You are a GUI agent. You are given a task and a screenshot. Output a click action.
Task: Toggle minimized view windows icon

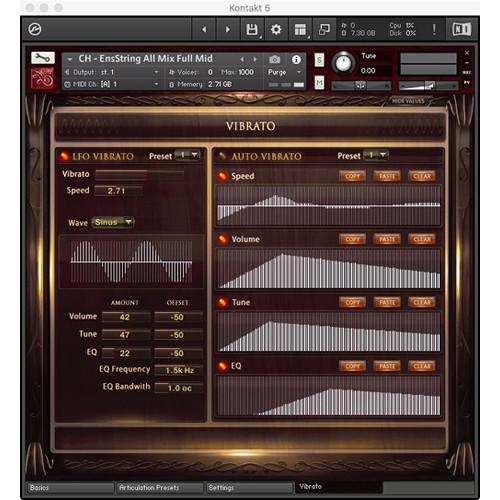[x=324, y=30]
